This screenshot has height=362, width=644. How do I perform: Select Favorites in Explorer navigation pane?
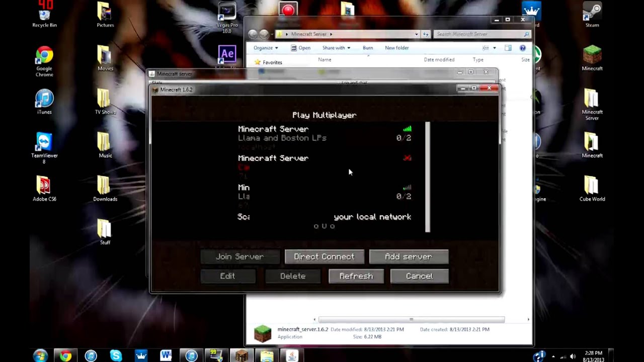coord(269,62)
